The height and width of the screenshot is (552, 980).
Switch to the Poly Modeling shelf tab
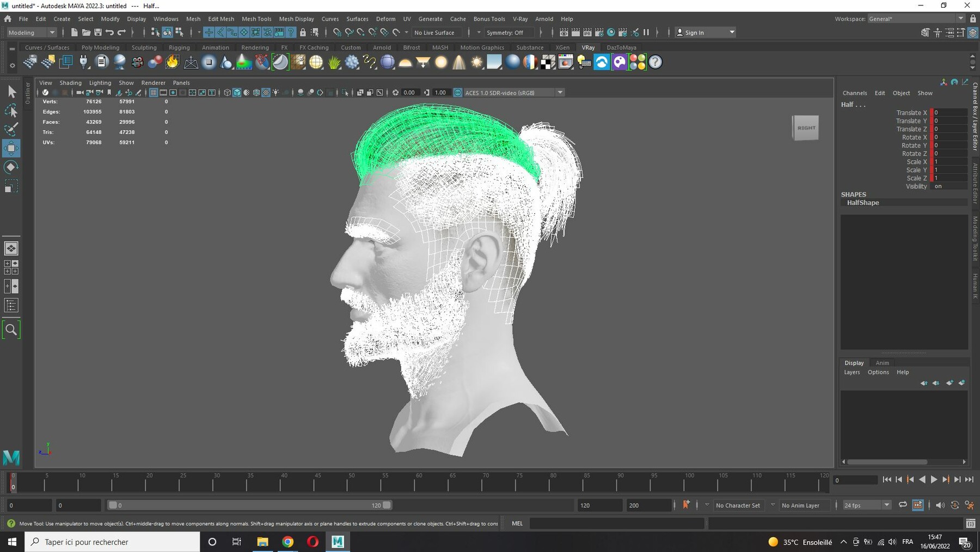(100, 47)
